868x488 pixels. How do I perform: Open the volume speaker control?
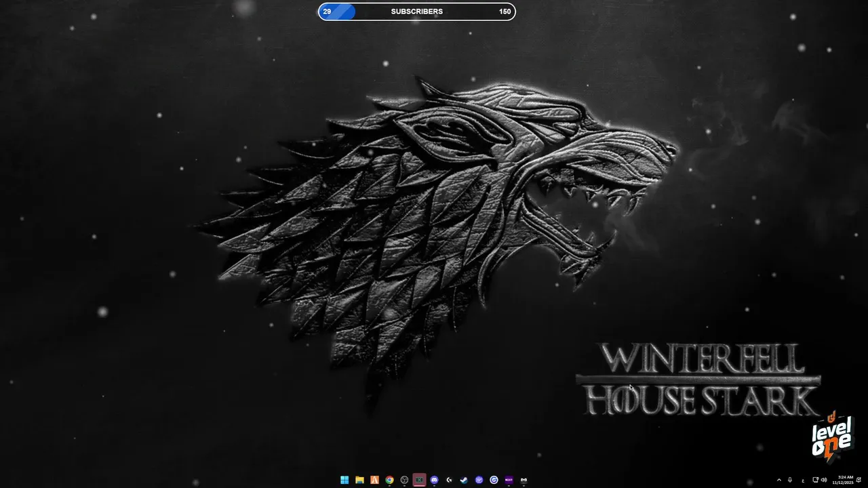click(824, 480)
